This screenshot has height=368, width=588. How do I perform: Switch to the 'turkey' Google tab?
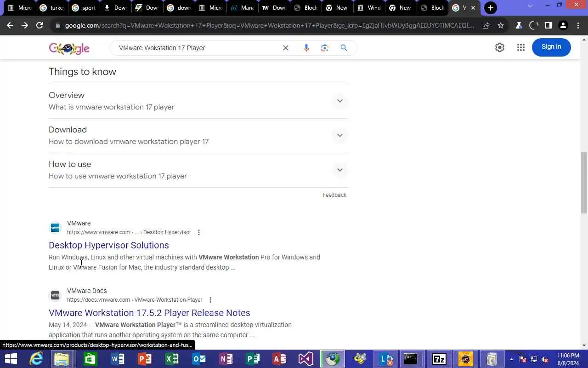[51, 8]
